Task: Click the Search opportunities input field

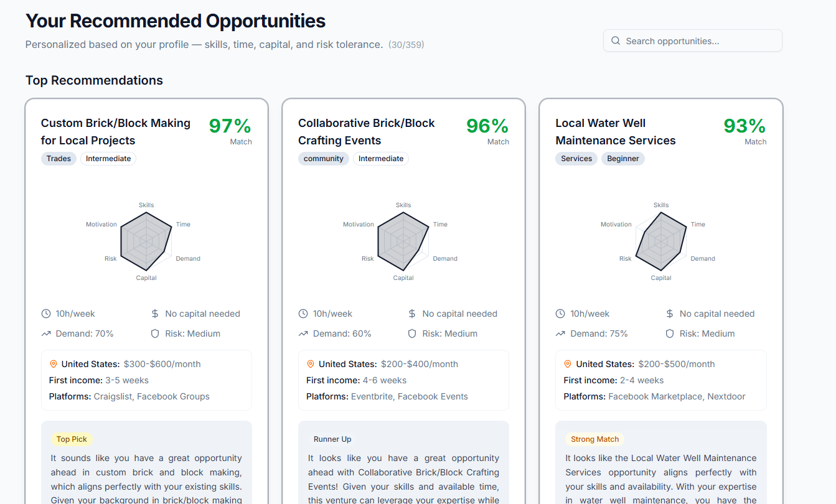Action: (x=692, y=40)
